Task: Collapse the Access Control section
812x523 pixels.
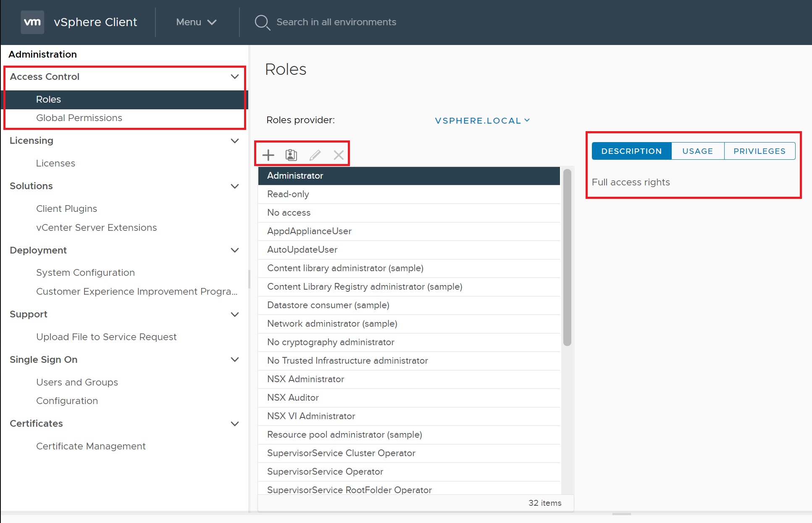Action: click(235, 77)
